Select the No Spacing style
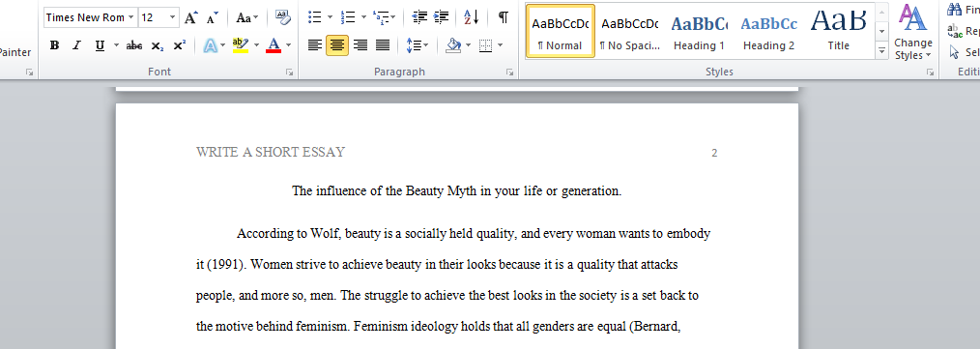This screenshot has height=349, width=980. (x=630, y=31)
